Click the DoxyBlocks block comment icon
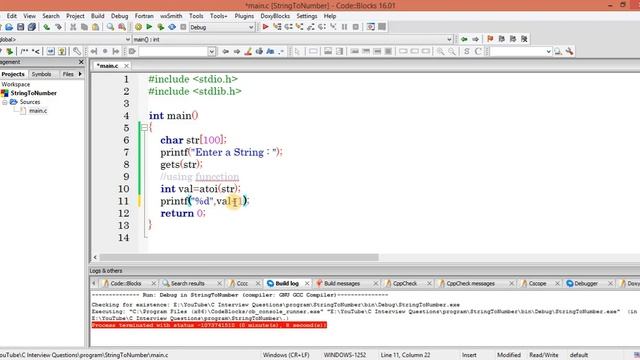640x360 pixels. click(24, 51)
